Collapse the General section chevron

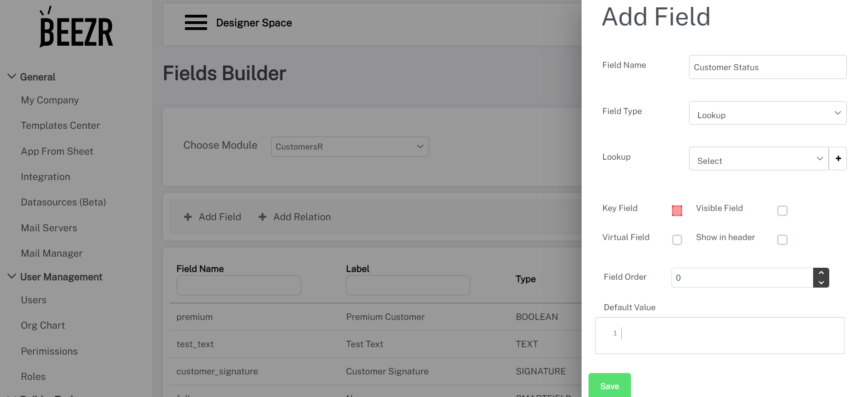pyautogui.click(x=12, y=77)
